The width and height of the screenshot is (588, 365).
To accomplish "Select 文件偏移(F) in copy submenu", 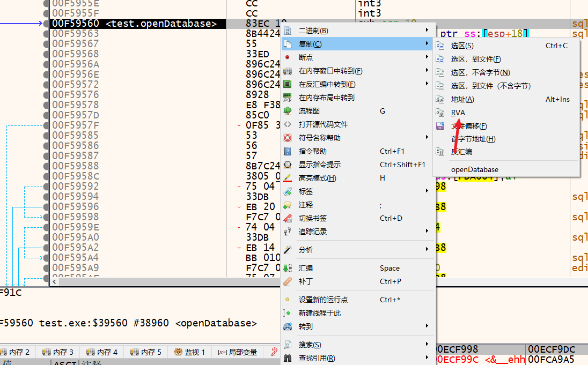I will (x=468, y=126).
